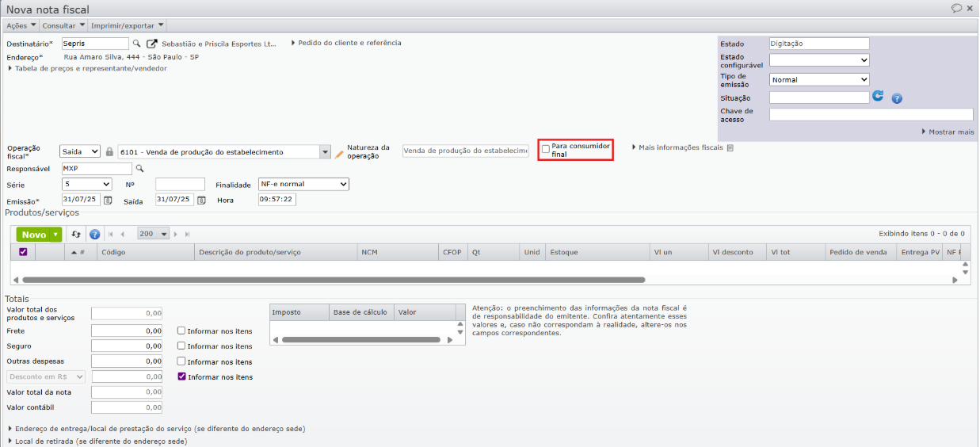Expand Local de retirada section
This screenshot has width=980, height=447.
97,441
